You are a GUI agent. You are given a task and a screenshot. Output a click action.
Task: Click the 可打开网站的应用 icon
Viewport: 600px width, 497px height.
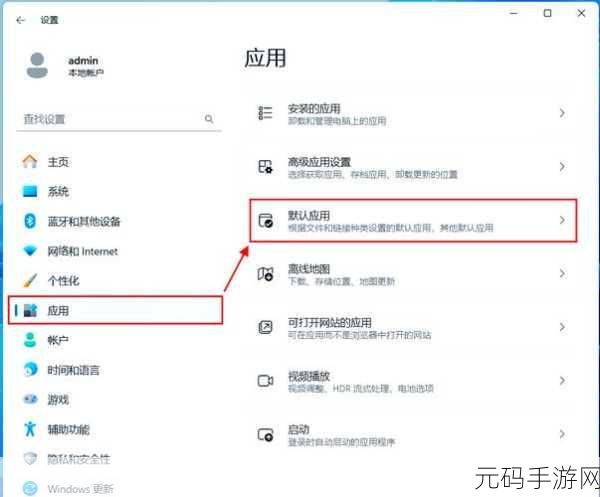(x=265, y=327)
